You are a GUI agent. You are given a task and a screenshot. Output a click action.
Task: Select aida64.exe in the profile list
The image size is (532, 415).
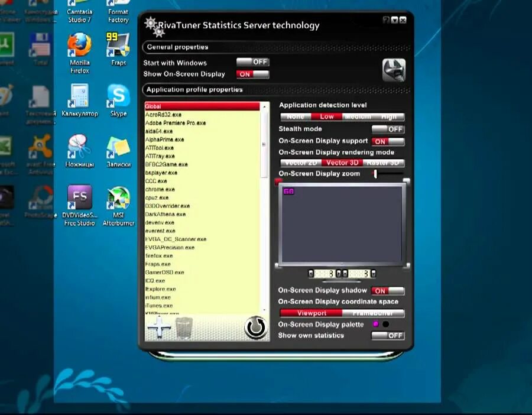(202, 131)
